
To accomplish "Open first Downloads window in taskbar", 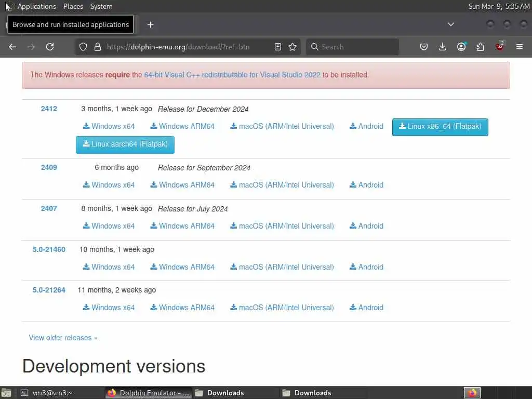I will click(x=235, y=393).
